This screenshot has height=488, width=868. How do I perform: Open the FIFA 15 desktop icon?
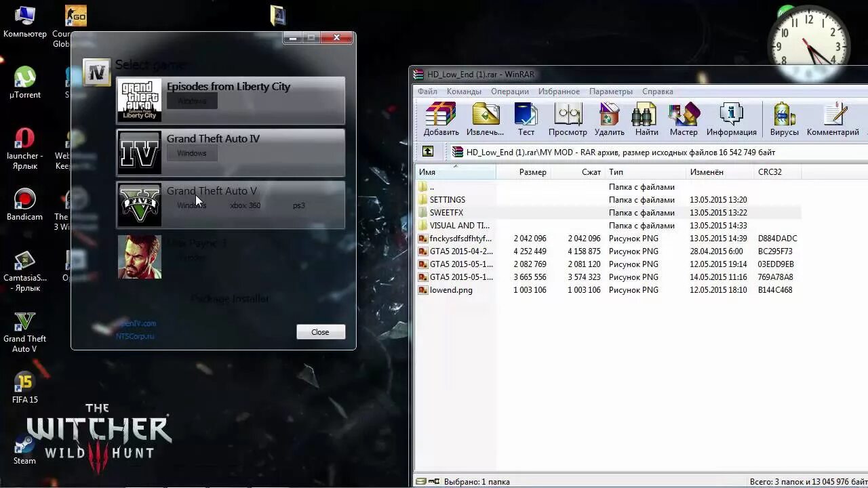[25, 388]
